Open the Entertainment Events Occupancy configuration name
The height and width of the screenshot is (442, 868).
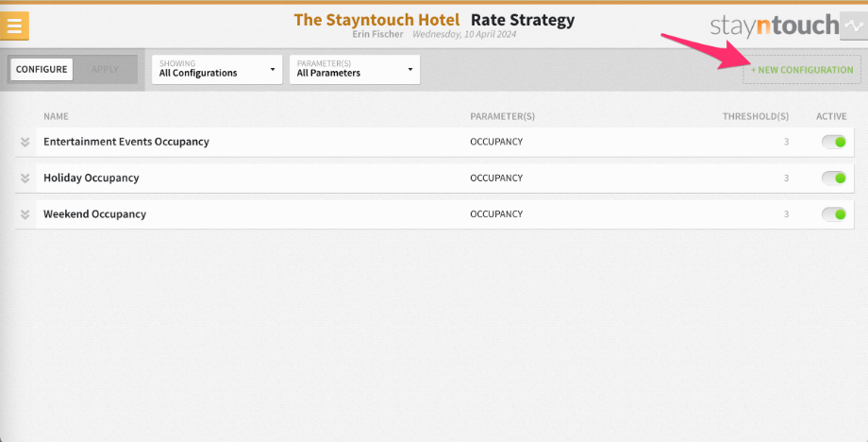tap(126, 142)
